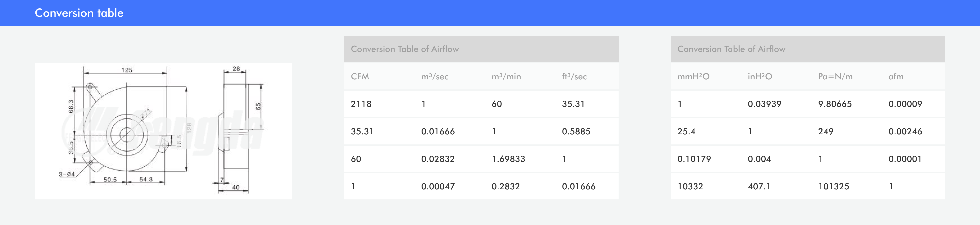The height and width of the screenshot is (225, 980).
Task: Select the ft³/sec column header
Action: pos(574,76)
